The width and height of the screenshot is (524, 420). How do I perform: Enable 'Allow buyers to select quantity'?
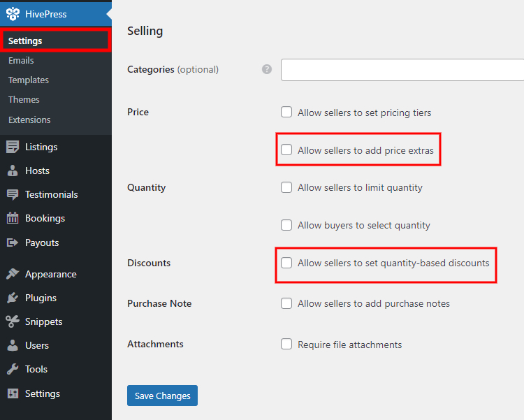tap(286, 225)
